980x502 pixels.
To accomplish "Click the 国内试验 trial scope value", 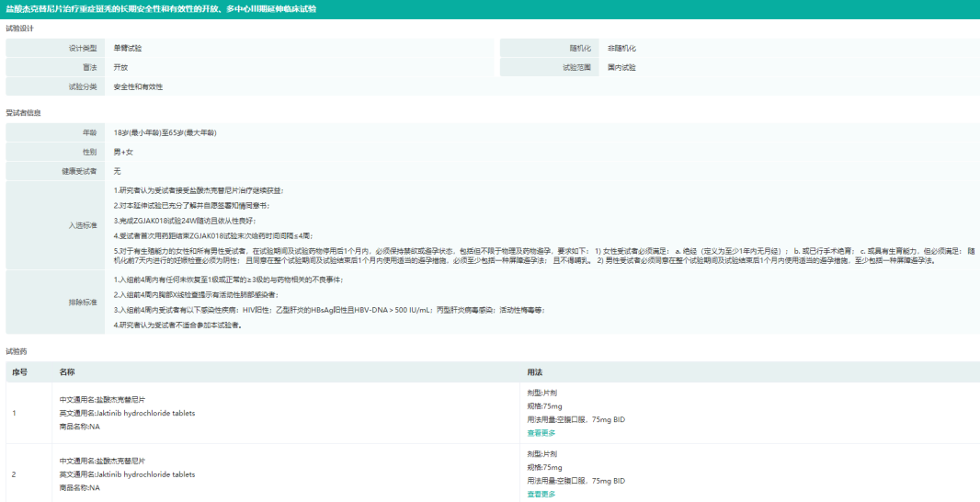I will (621, 67).
